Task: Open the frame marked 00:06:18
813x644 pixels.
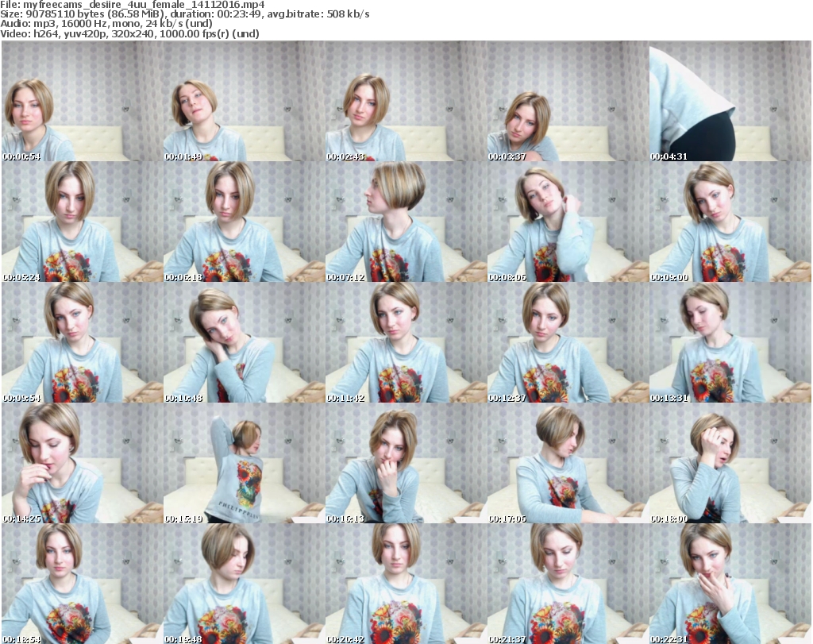Action: [245, 222]
